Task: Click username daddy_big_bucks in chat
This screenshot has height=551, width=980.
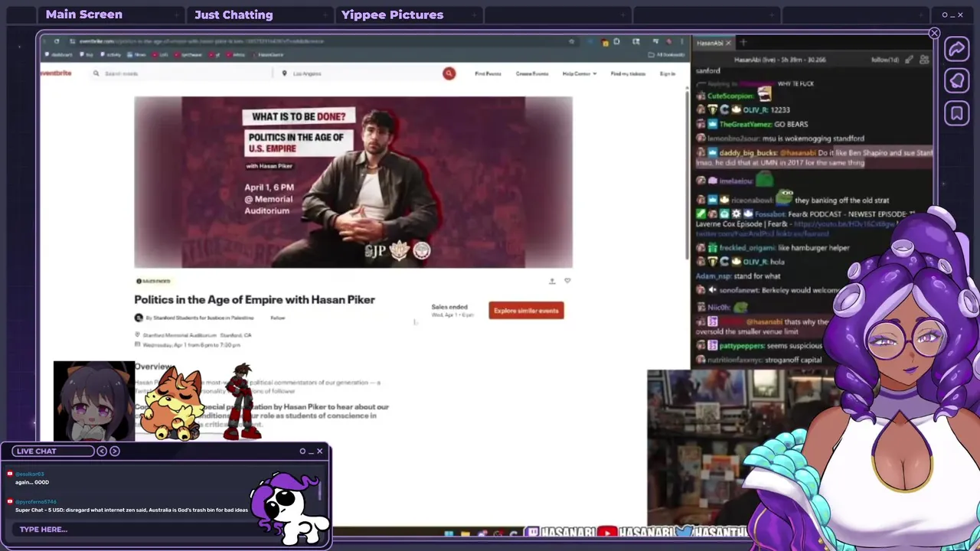Action: 748,153
